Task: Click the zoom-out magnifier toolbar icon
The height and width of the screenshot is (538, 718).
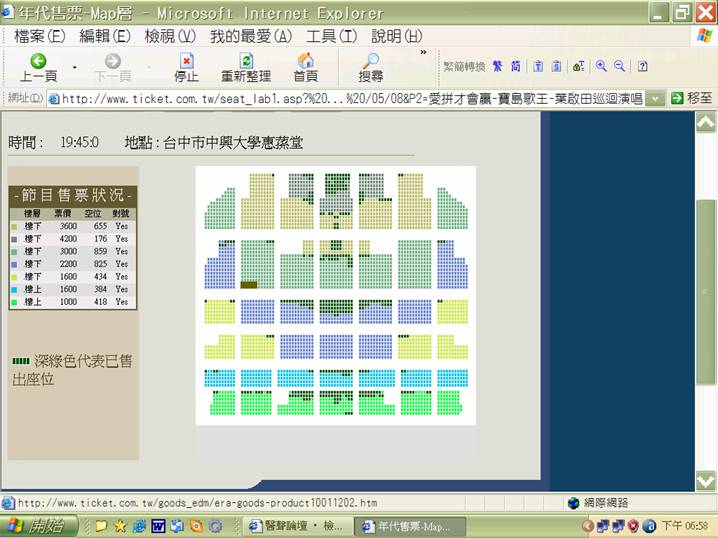Action: (620, 66)
